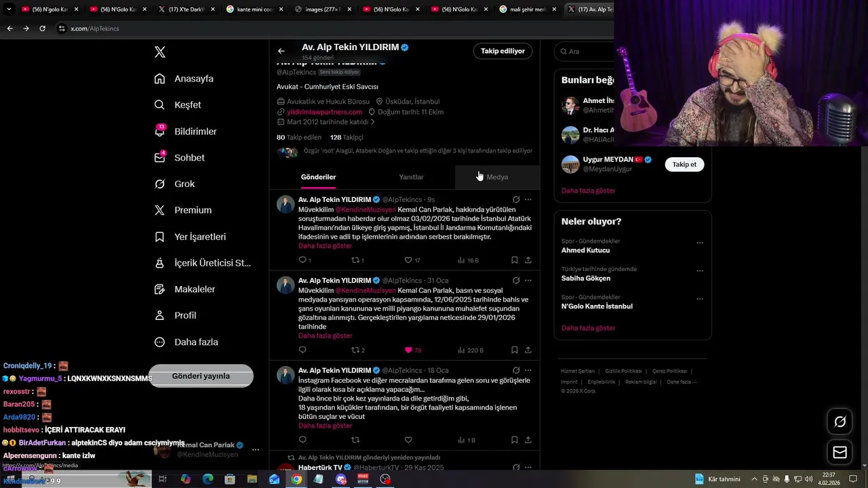
Task: Like the 9s post
Action: pyautogui.click(x=412, y=260)
